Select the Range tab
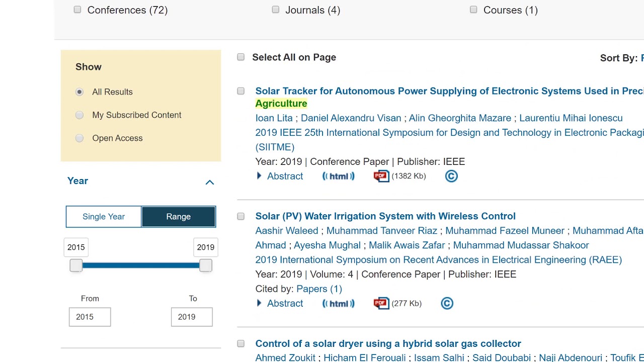 (x=179, y=217)
